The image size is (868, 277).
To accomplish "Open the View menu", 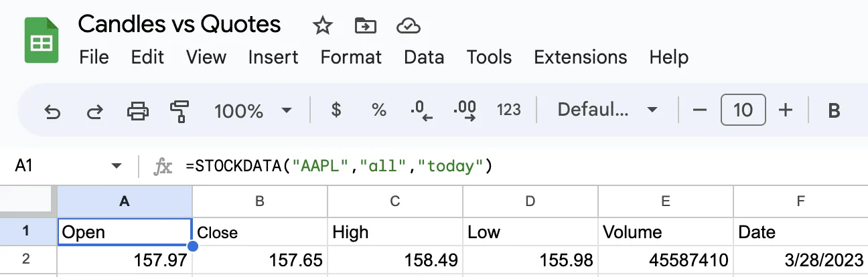I will pos(206,58).
